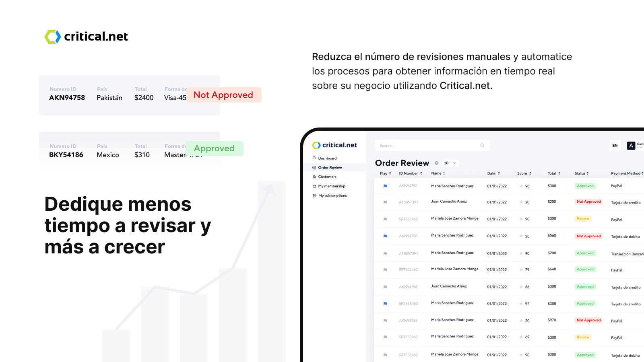This screenshot has height=362, width=644.
Task: Click the star icon beside score 79
Action: coord(521,269)
